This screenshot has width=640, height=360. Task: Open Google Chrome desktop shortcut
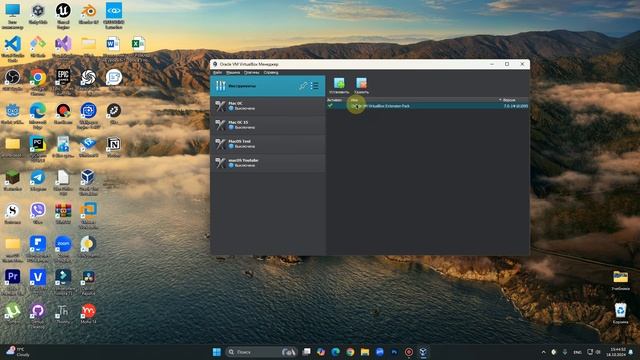[x=38, y=82]
